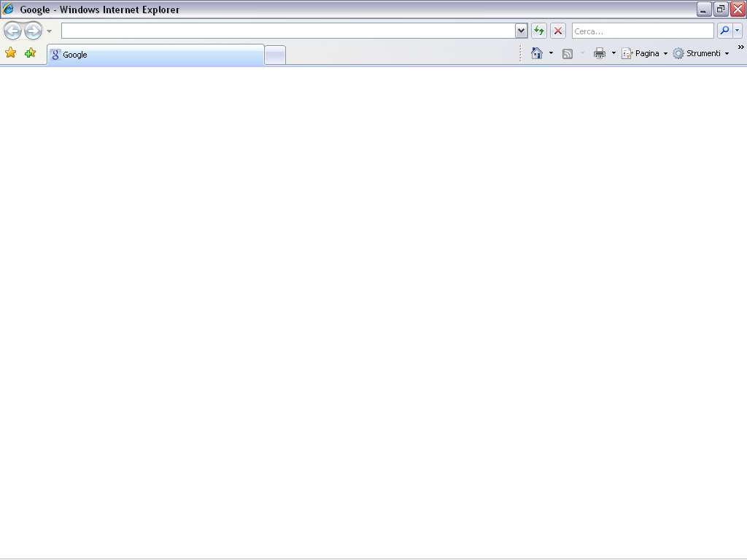The image size is (747, 560).
Task: Click the Internet Explorer title bar icon
Action: 8,9
